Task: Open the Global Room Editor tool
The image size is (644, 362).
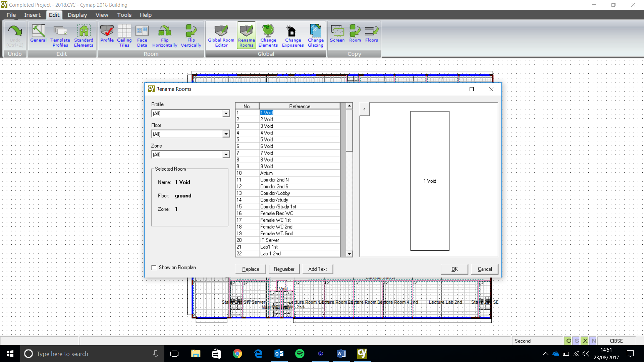Action: pos(221,36)
